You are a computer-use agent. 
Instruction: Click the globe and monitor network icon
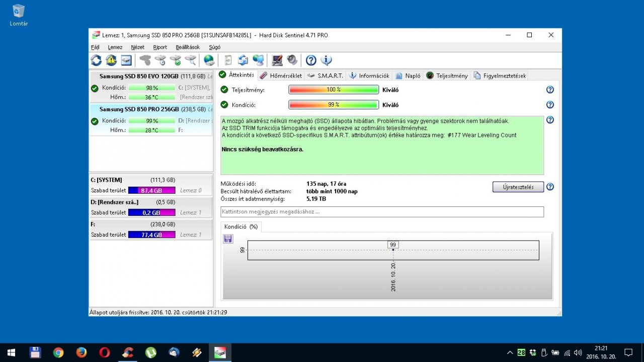click(258, 60)
